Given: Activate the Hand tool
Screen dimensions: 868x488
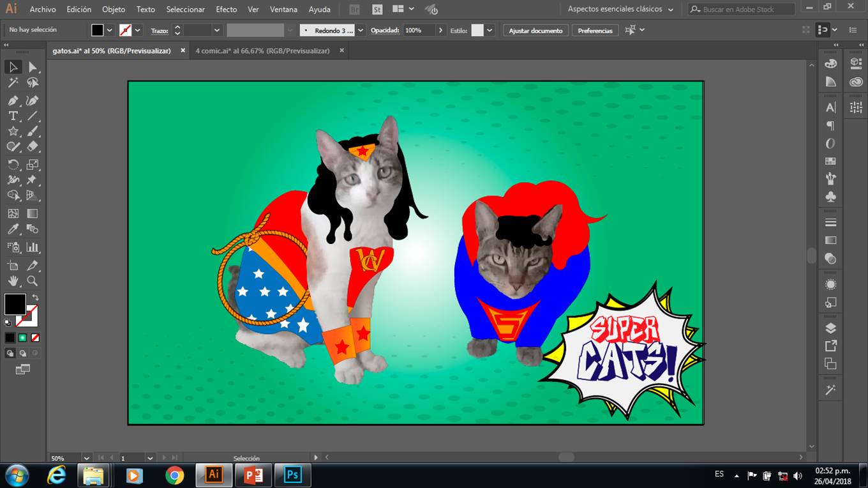Looking at the screenshot, I should [13, 281].
